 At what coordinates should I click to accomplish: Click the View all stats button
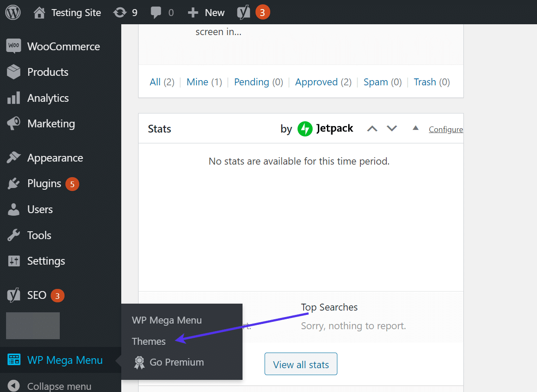tap(301, 365)
